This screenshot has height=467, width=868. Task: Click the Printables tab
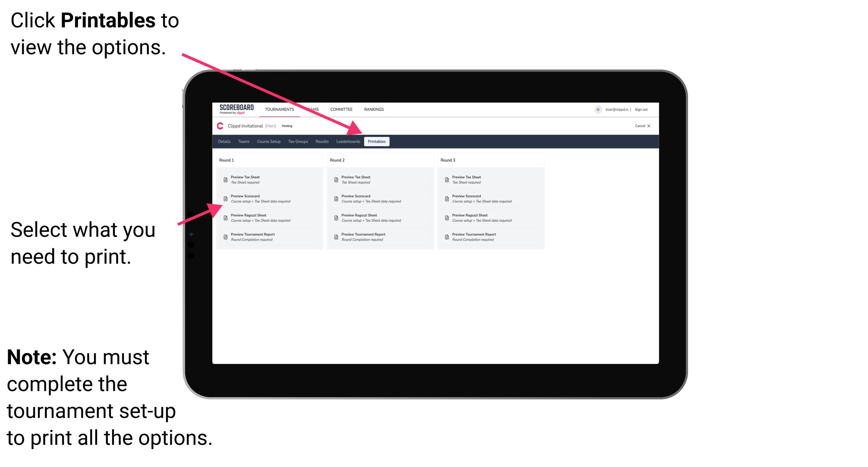point(377,142)
